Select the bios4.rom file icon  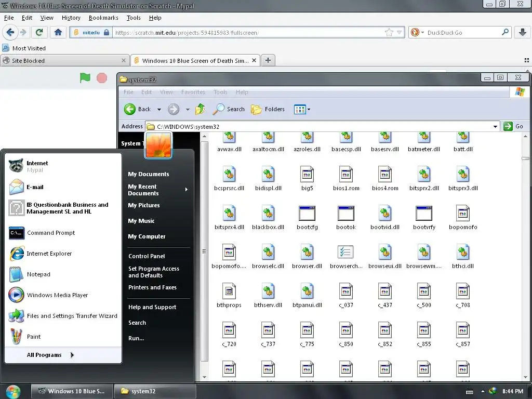click(385, 175)
